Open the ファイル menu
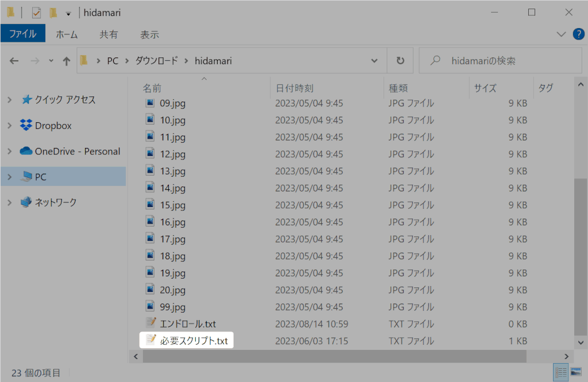 coord(23,33)
